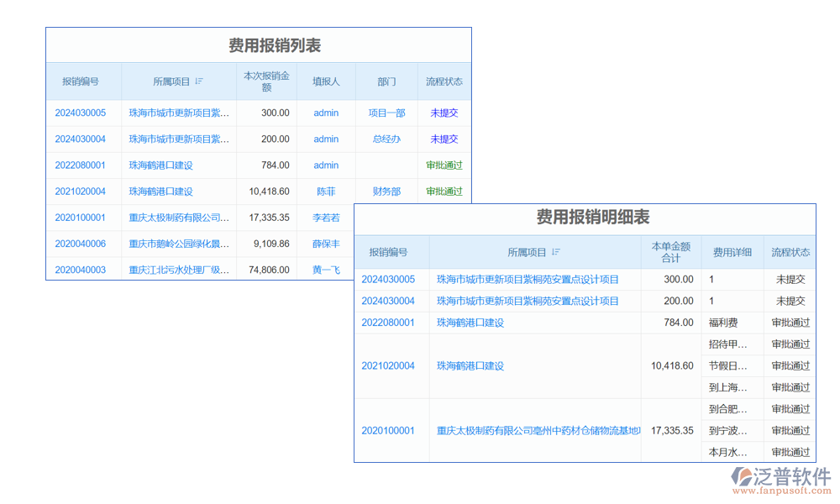This screenshot has width=840, height=504.
Task: Select 福利费 cell in 费用详细 column
Action: (722, 323)
